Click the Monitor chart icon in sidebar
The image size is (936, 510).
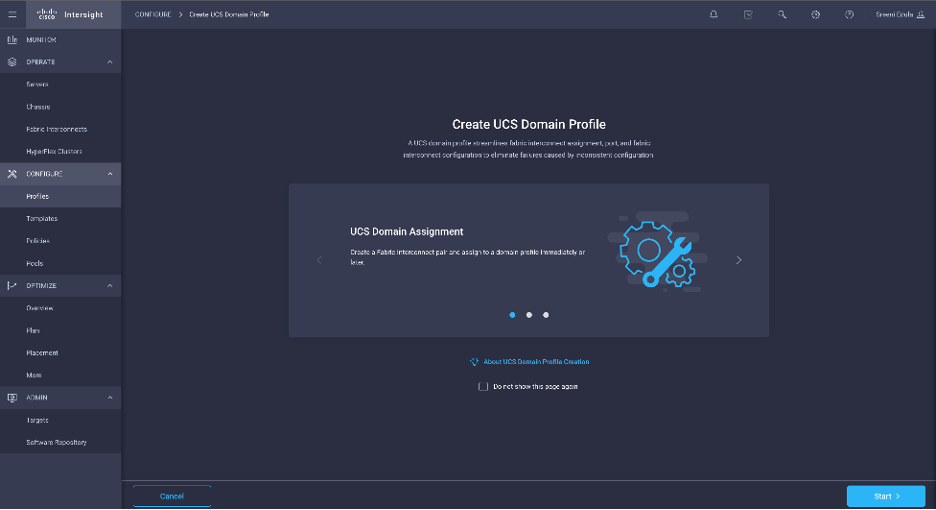pyautogui.click(x=12, y=39)
